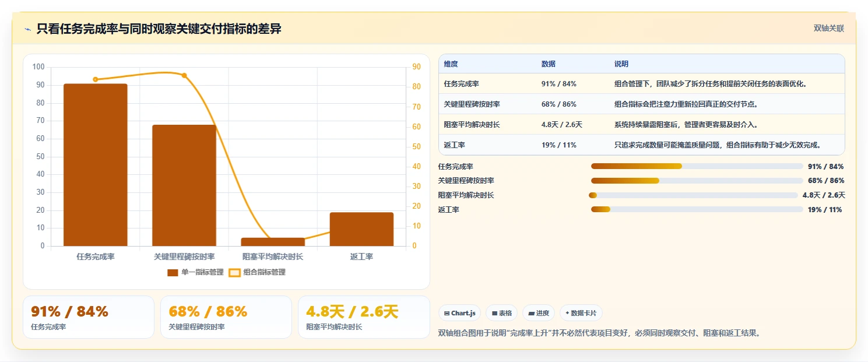Click the 任务完成率 progress bar
The width and height of the screenshot is (868, 362).
697,166
